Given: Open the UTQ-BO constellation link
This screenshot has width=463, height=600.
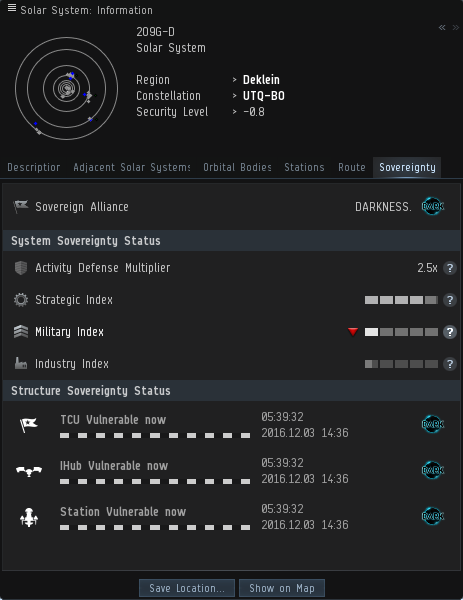Looking at the screenshot, I should tap(264, 96).
